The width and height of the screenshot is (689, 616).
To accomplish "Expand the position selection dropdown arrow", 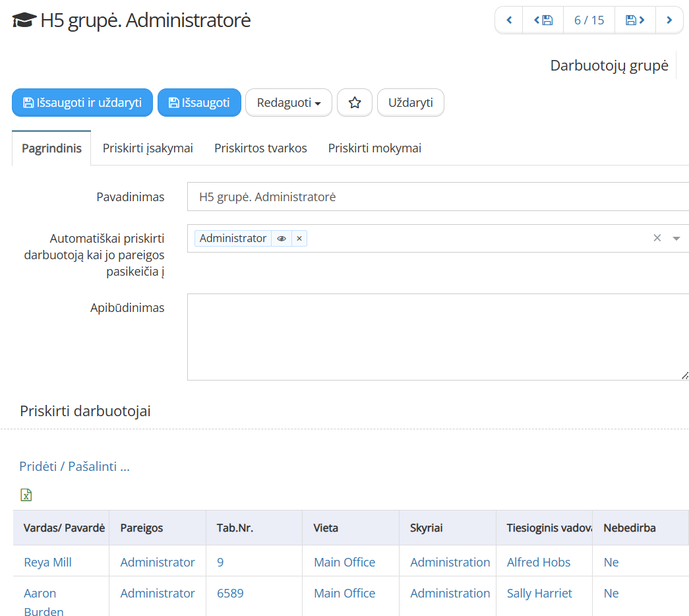I will pyautogui.click(x=676, y=239).
